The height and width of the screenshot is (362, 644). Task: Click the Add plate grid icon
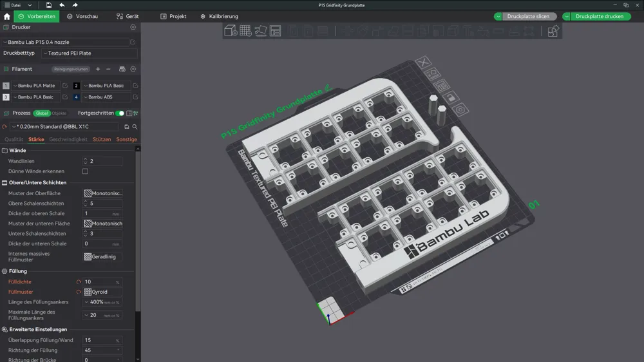point(245,31)
